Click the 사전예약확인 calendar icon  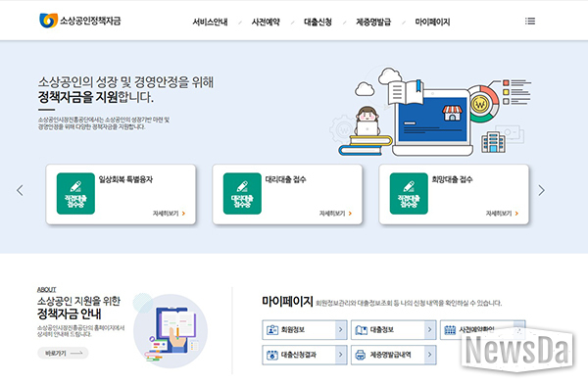tap(450, 330)
